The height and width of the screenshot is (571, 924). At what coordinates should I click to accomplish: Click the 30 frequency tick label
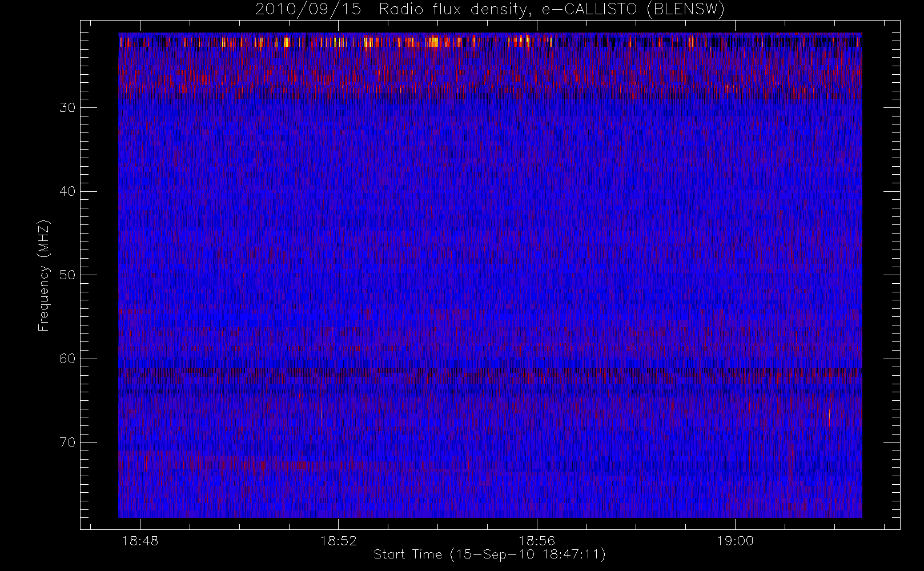click(67, 107)
